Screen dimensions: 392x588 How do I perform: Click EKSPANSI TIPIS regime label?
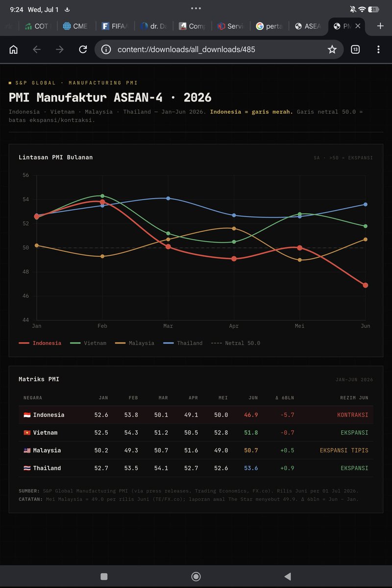[x=344, y=450]
